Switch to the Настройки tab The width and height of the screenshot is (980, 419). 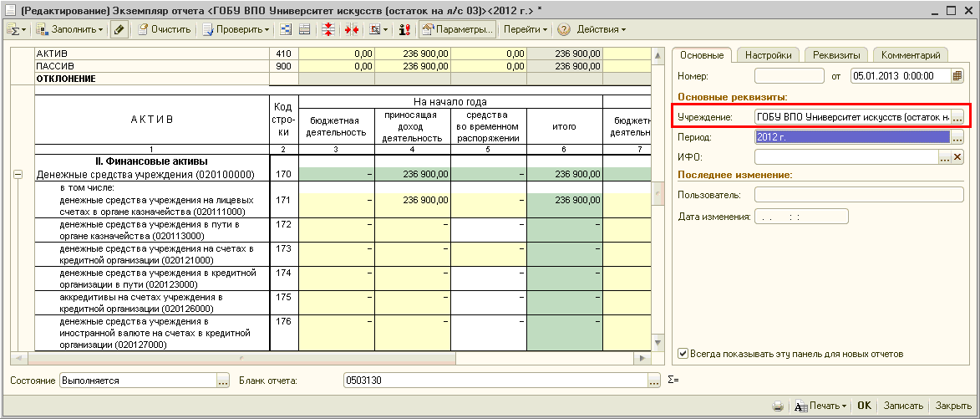[768, 55]
